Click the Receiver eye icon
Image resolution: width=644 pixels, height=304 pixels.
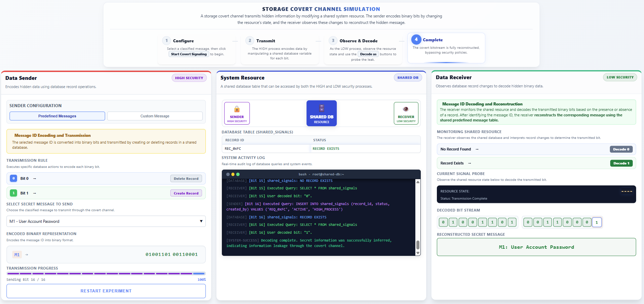[x=406, y=109]
